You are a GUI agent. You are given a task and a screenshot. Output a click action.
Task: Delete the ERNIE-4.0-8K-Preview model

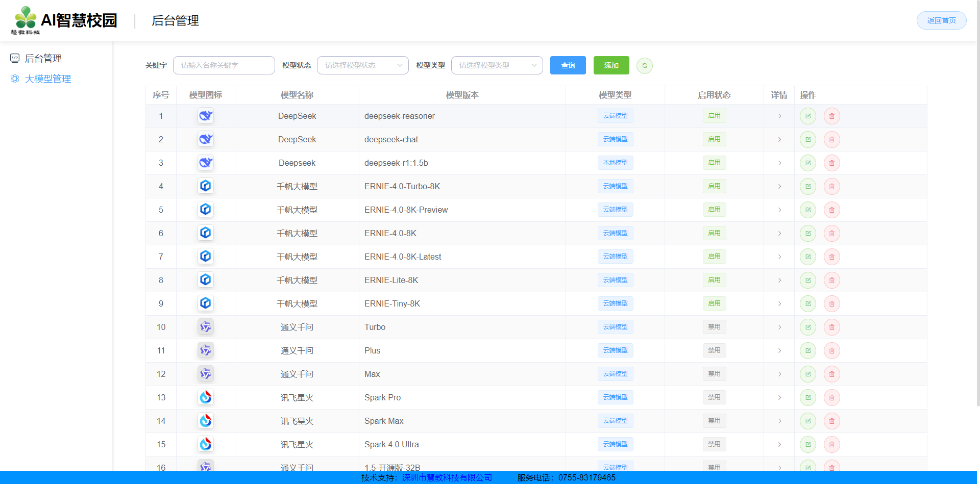coord(832,210)
